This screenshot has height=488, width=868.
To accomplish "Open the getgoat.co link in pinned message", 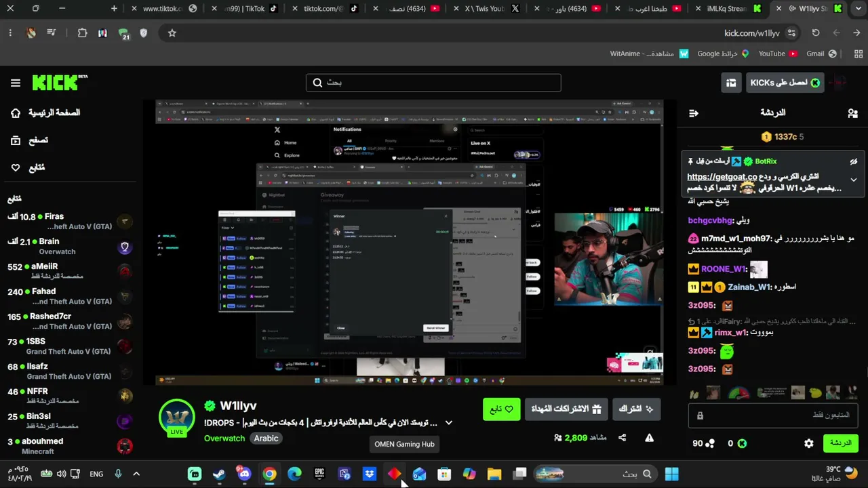I will point(722,177).
